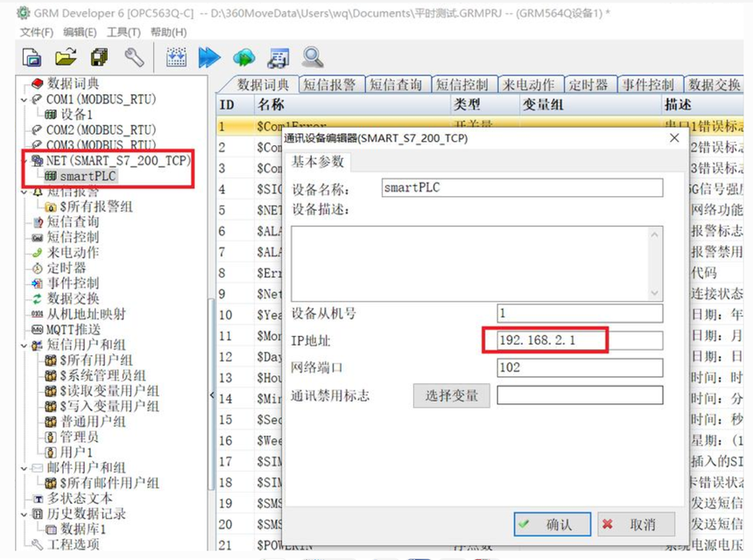Select 数据库1 in the tree
The image size is (753, 560).
(x=83, y=529)
